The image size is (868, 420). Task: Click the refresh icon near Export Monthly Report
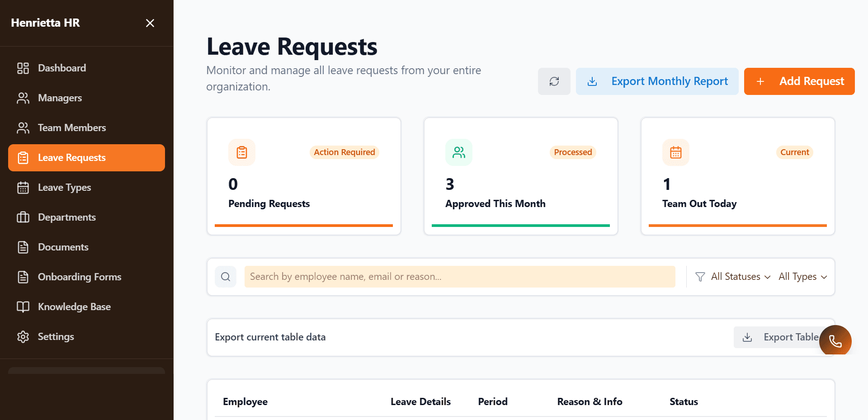[554, 81]
